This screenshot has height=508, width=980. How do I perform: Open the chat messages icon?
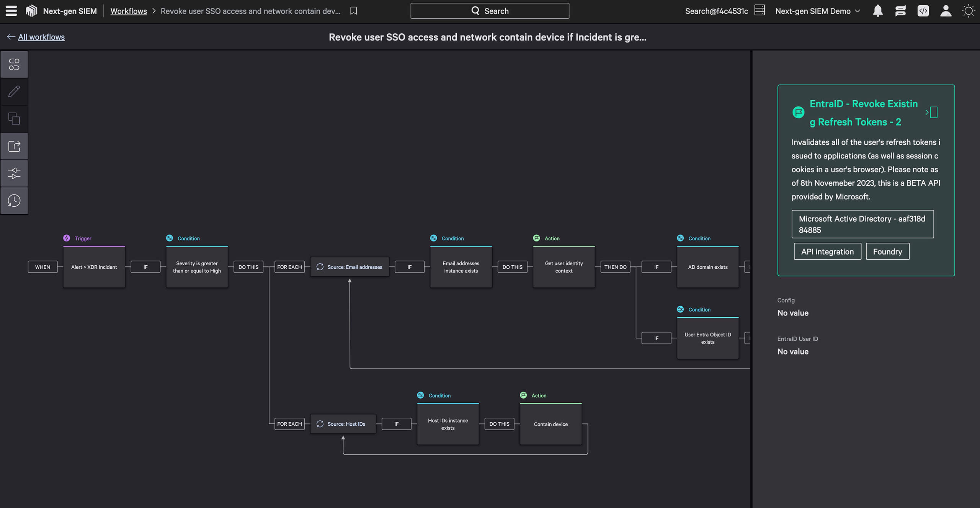click(x=900, y=11)
